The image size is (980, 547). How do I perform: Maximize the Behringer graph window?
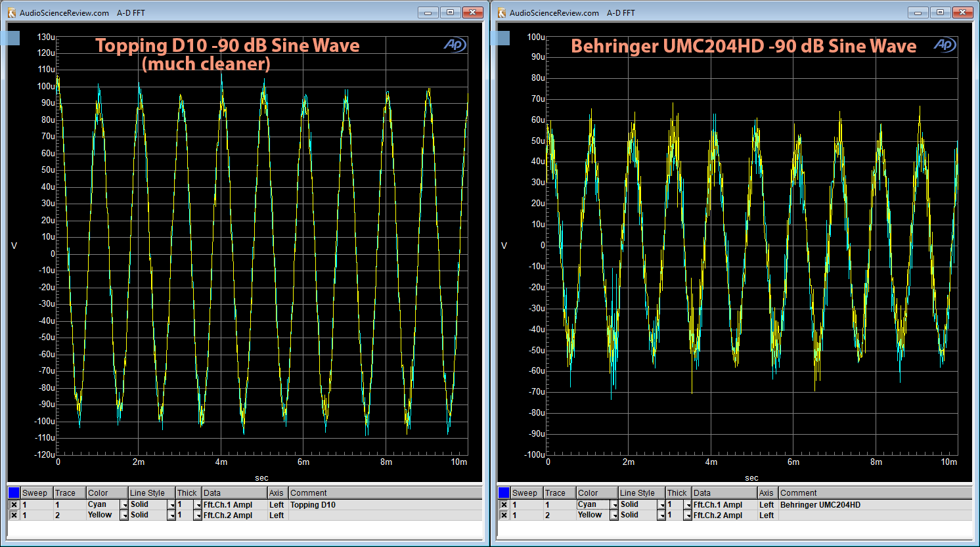coord(941,12)
